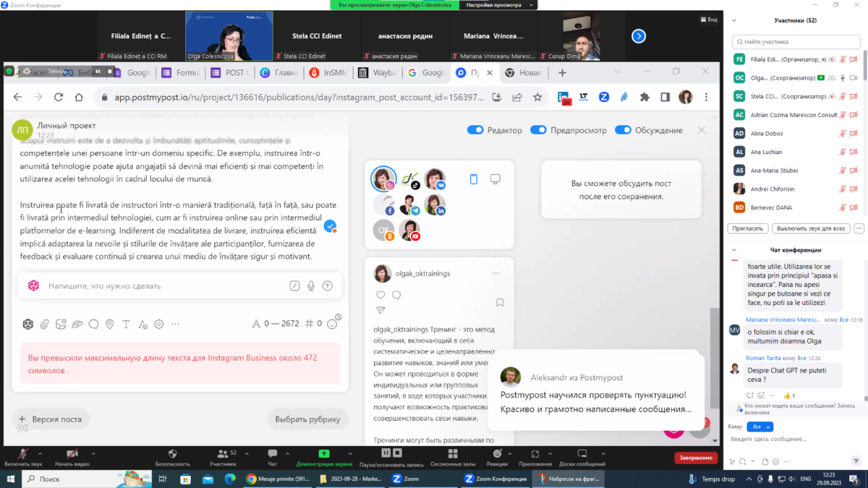Select the Facebook account avatar
868x488 pixels.
tap(383, 205)
